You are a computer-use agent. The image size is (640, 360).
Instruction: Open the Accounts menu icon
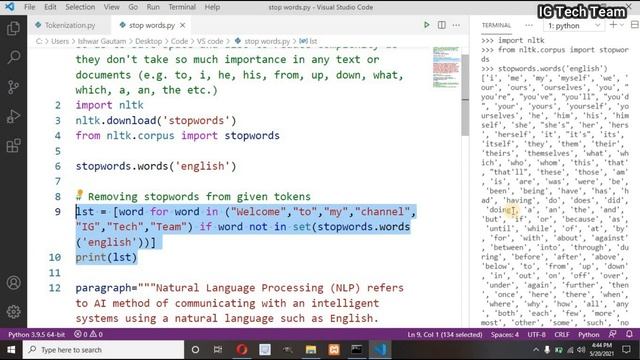pyautogui.click(x=13, y=282)
